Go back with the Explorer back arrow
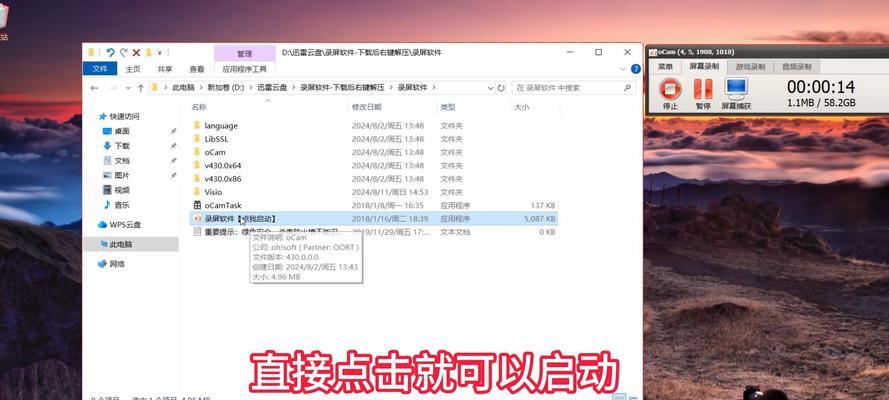The width and height of the screenshot is (889, 400). [x=94, y=88]
